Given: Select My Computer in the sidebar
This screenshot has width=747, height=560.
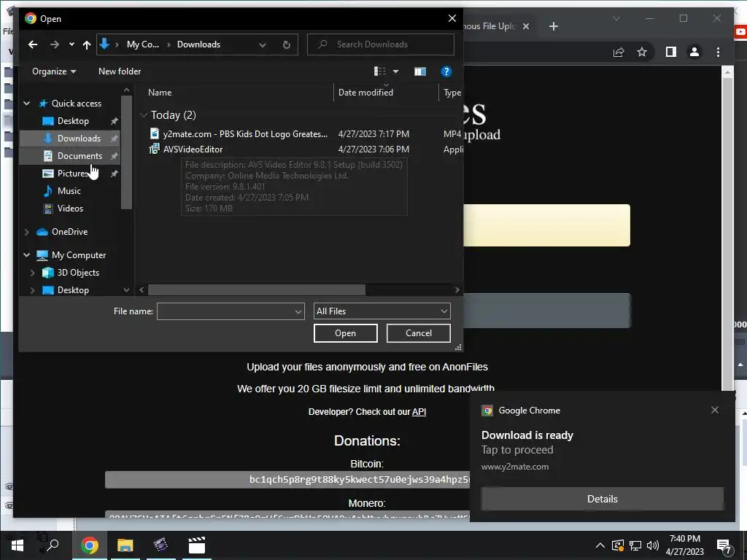Looking at the screenshot, I should click(x=79, y=255).
